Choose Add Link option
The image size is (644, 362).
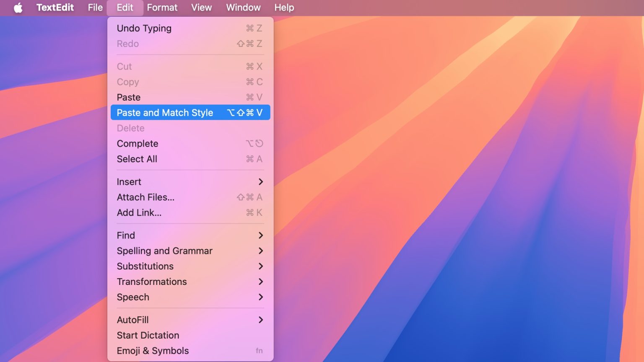139,212
